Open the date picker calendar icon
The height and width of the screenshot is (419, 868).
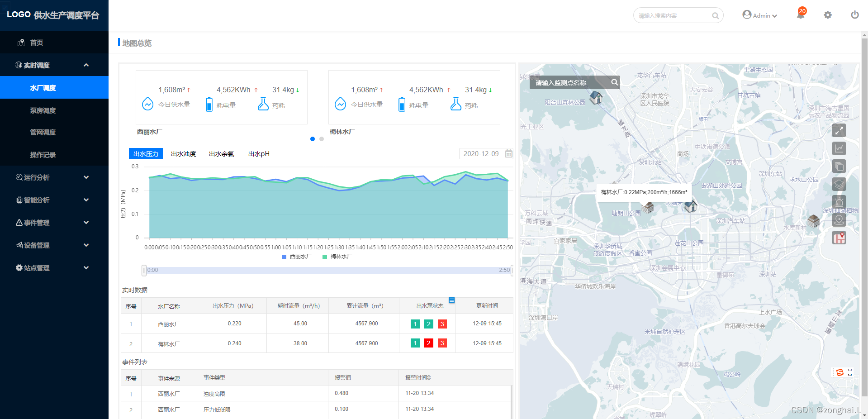pyautogui.click(x=508, y=154)
